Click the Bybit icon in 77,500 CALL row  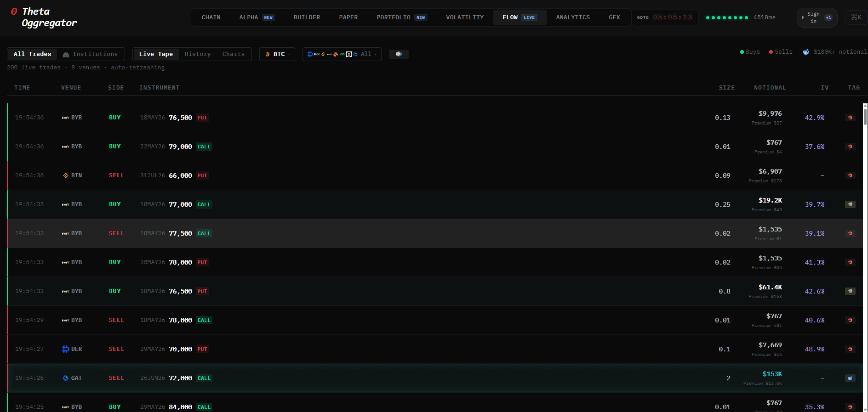pyautogui.click(x=66, y=233)
